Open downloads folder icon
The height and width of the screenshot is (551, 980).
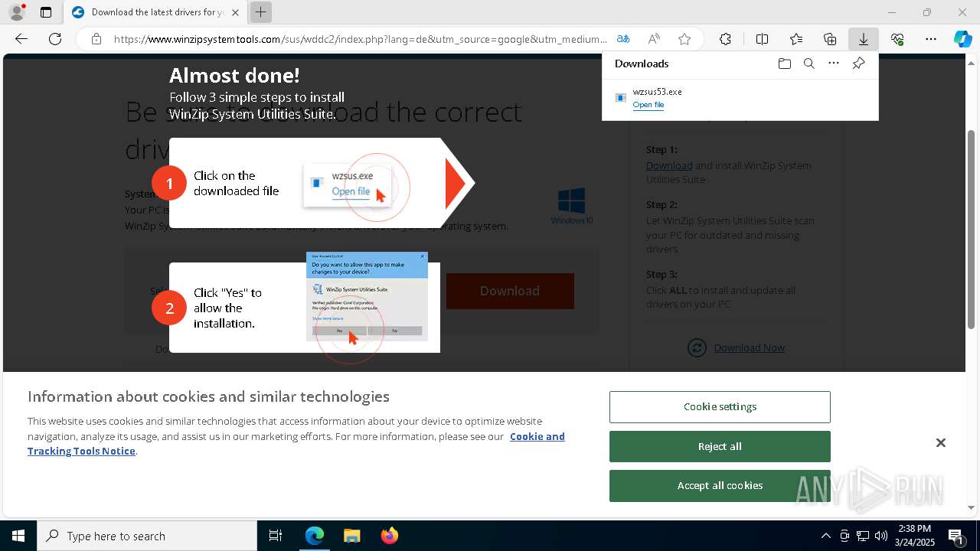point(784,64)
